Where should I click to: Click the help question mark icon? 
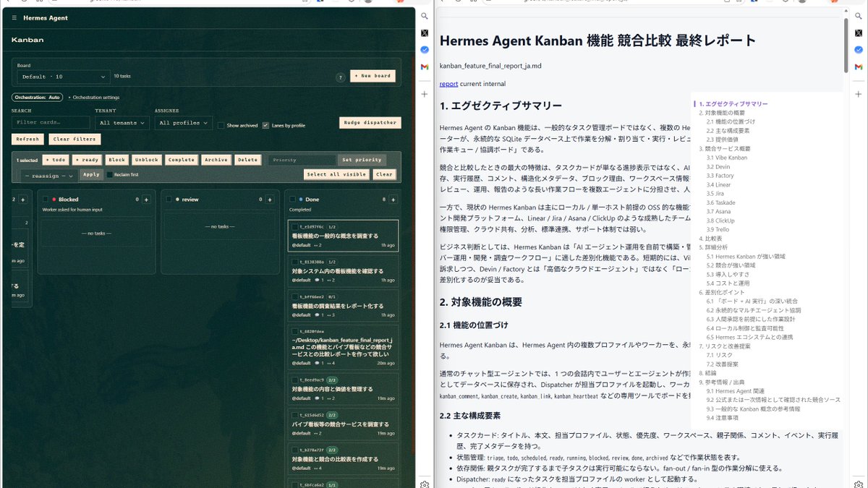point(340,77)
